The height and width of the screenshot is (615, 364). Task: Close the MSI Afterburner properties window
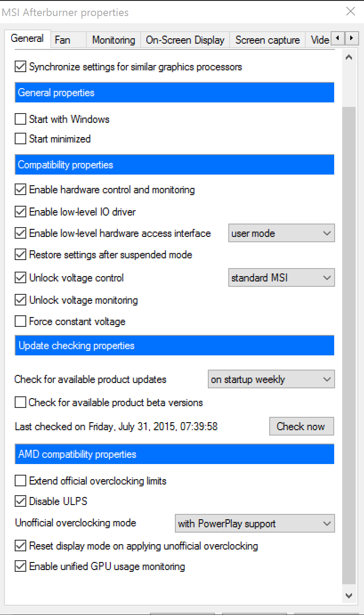tap(351, 12)
